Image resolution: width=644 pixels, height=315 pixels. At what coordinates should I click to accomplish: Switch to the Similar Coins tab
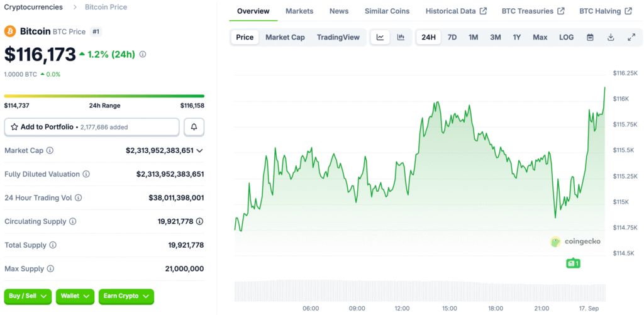coord(387,11)
